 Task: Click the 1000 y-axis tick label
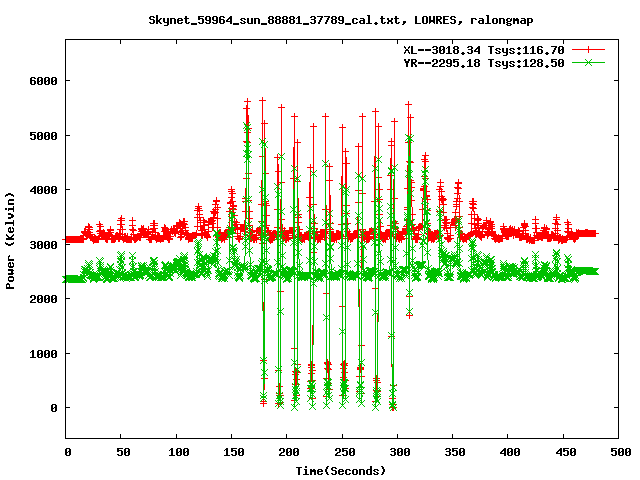point(43,353)
